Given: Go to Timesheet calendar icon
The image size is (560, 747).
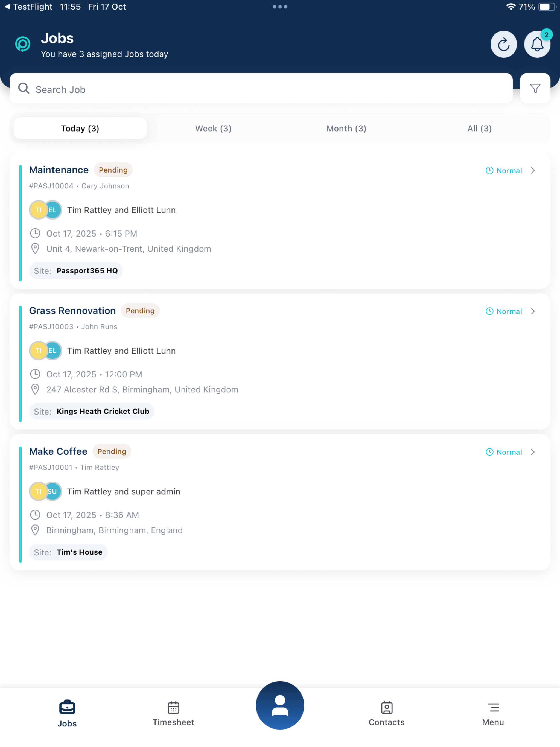Looking at the screenshot, I should (x=173, y=707).
